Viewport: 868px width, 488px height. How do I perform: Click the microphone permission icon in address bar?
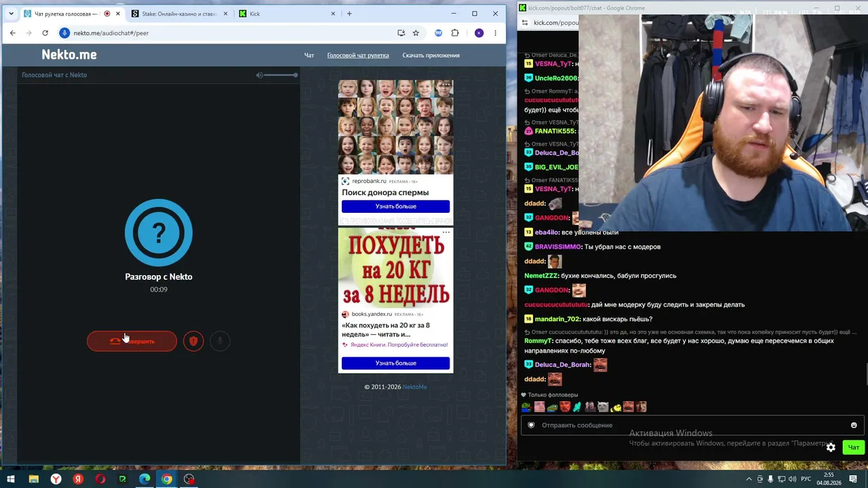pyautogui.click(x=64, y=33)
